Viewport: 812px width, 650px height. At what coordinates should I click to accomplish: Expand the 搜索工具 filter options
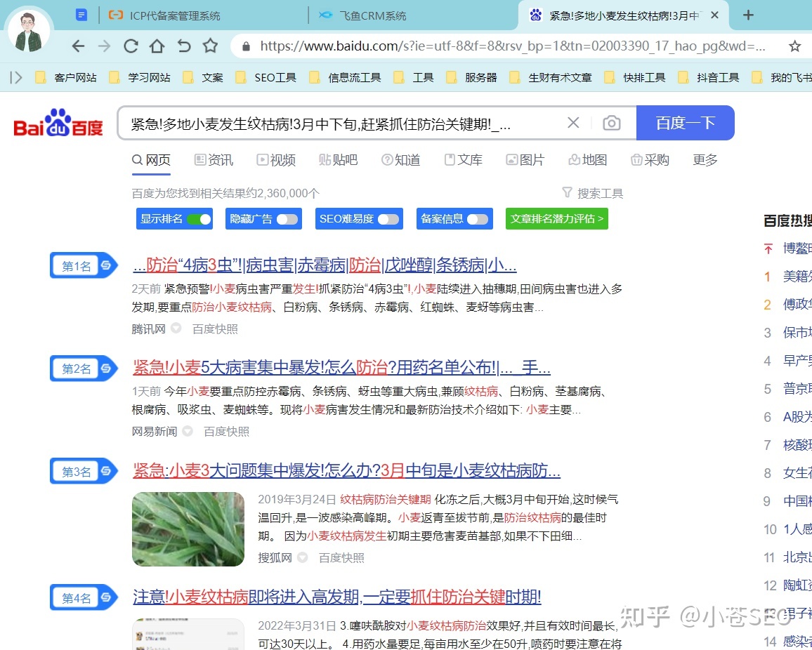[592, 193]
